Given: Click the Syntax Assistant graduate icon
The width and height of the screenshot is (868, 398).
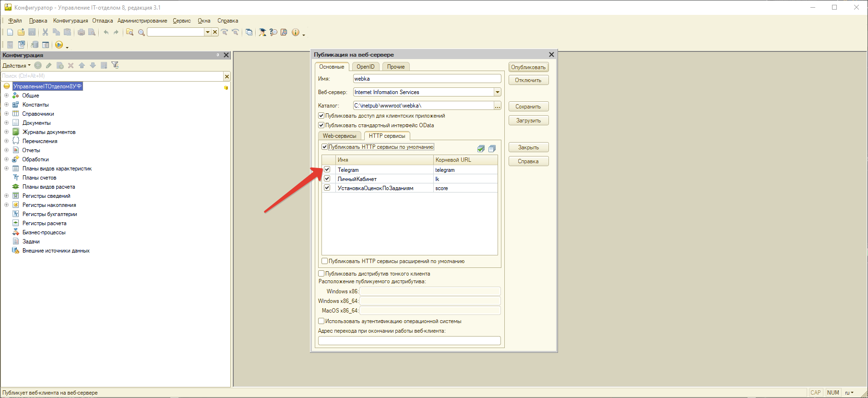Looking at the screenshot, I should coord(262,32).
